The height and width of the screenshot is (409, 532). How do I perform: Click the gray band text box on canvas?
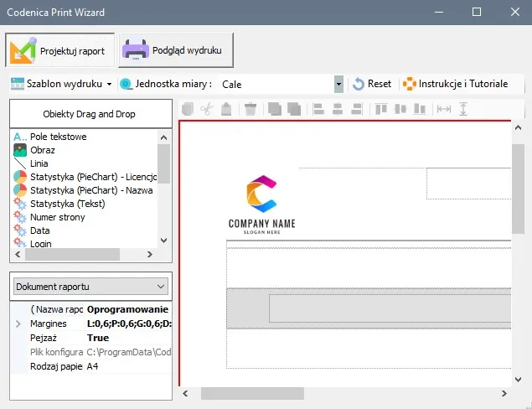[390, 308]
